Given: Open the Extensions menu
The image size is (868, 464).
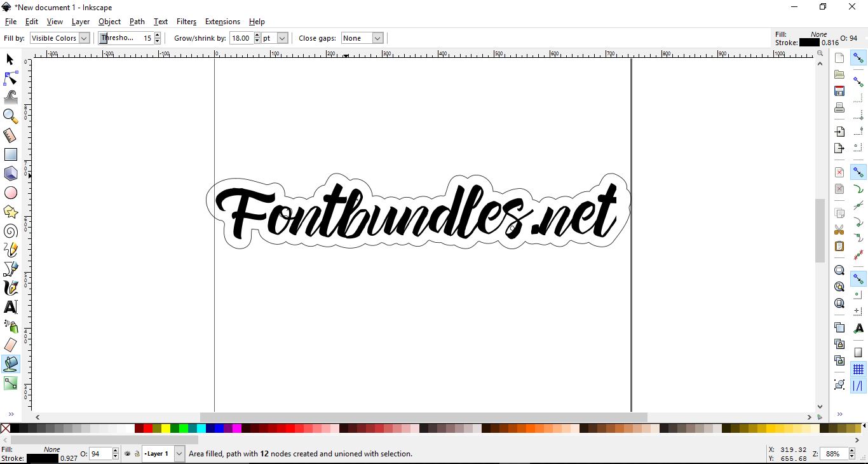Looking at the screenshot, I should pyautogui.click(x=222, y=21).
